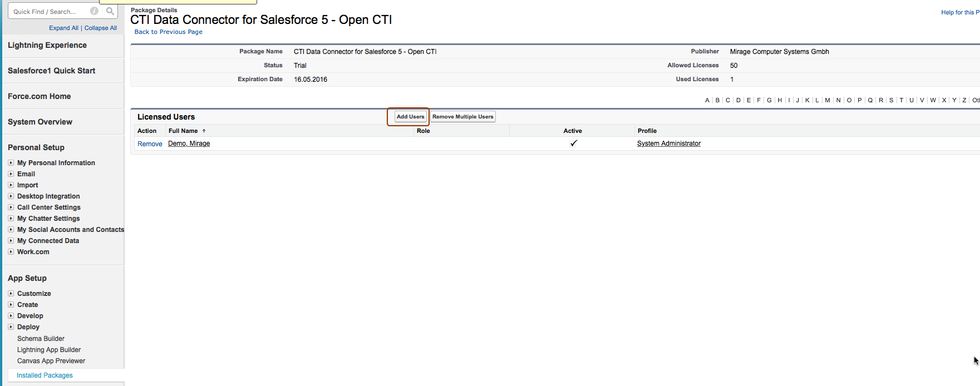Screen dimensions: 980x386
Task: Click the Collapse All link
Action: click(101, 28)
